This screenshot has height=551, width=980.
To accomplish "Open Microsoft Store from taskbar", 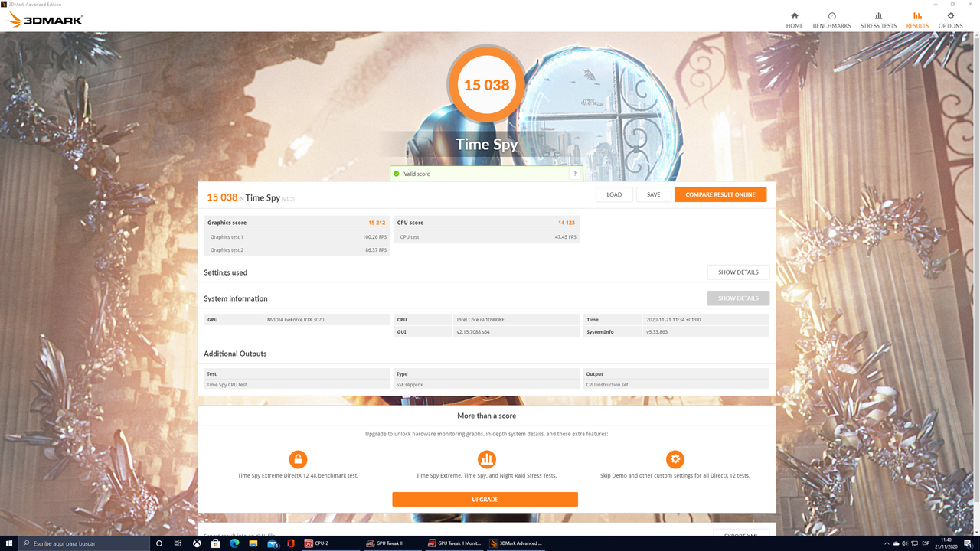I will coord(216,543).
